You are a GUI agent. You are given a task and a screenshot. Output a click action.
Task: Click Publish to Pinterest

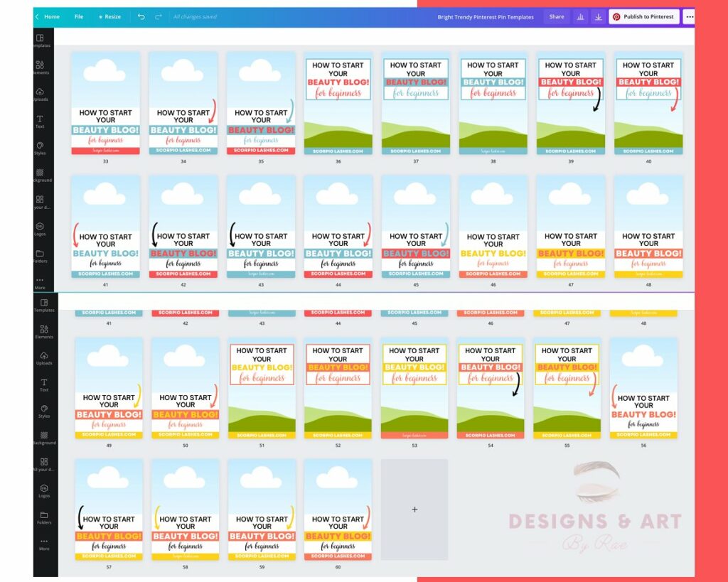point(644,16)
